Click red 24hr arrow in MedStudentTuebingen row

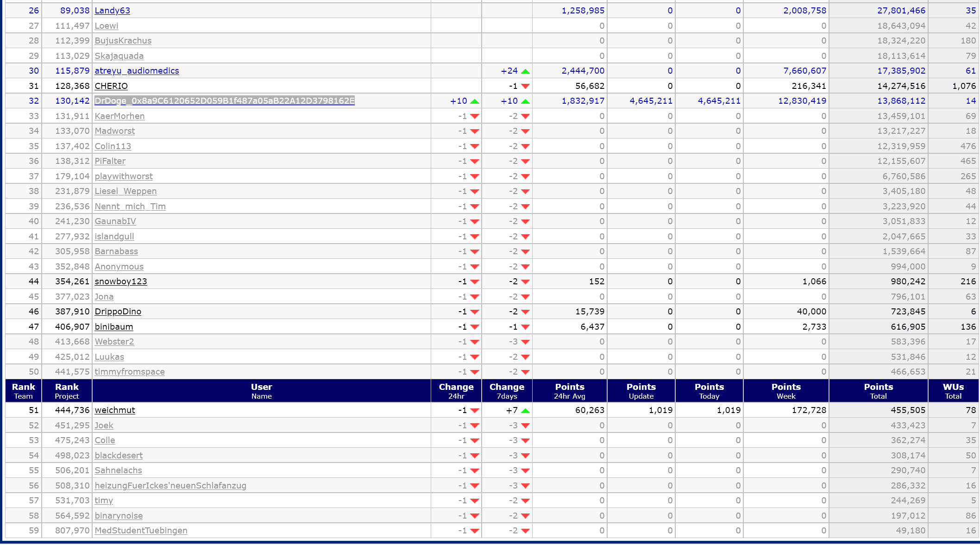point(475,531)
